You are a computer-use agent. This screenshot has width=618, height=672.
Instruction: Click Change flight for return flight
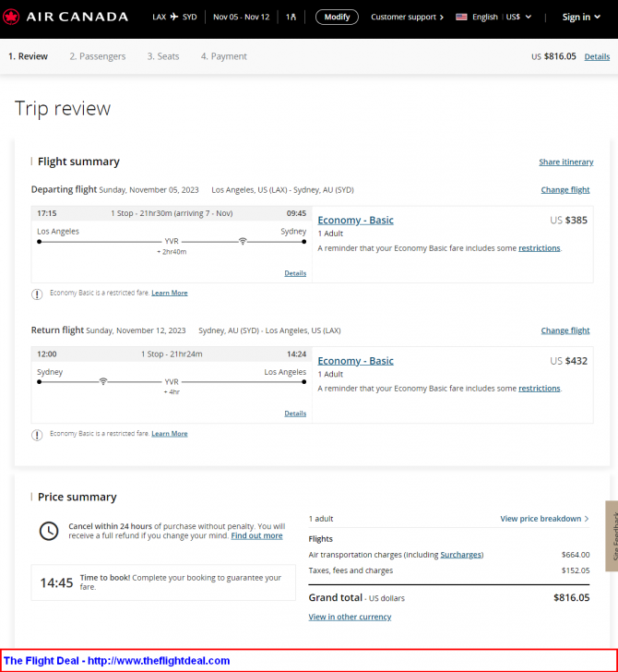click(x=565, y=330)
